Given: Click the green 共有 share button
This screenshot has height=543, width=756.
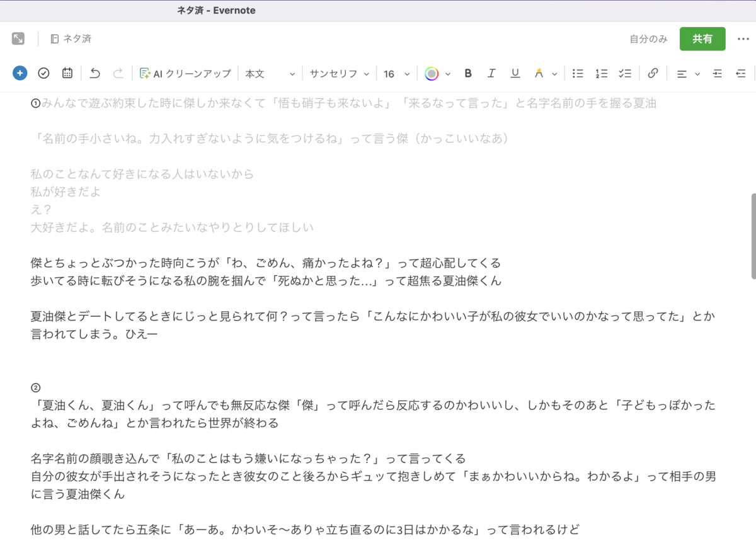Looking at the screenshot, I should [x=702, y=39].
